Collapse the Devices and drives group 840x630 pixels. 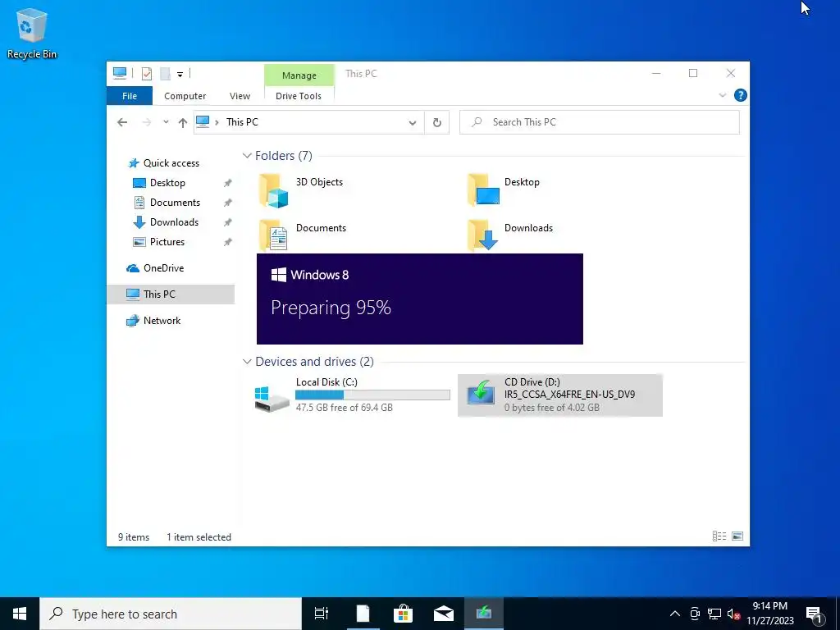coord(247,362)
